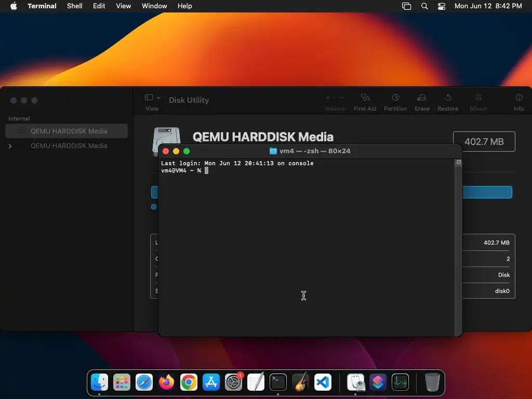Open Visual Studio Code from the dock
Image resolution: width=532 pixels, height=399 pixels.
(x=323, y=382)
